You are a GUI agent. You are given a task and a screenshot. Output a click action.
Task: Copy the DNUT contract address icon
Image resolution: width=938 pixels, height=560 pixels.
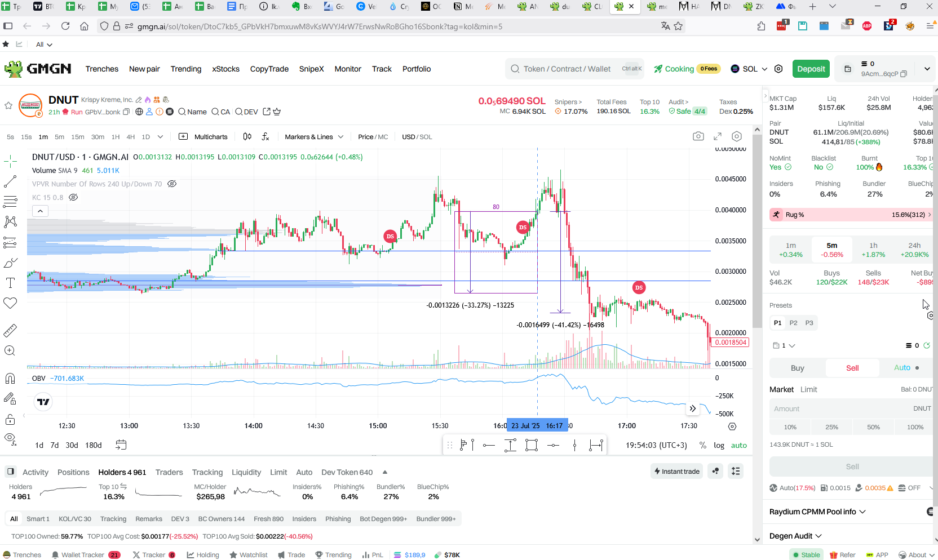(126, 112)
